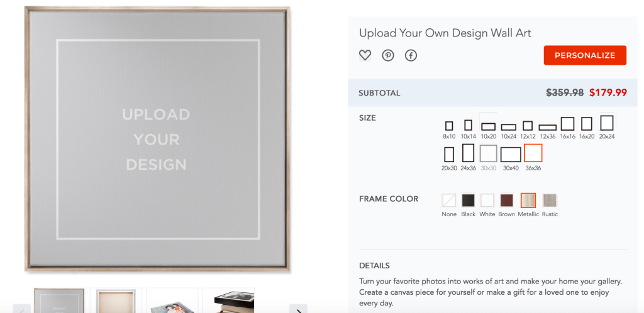
Task: Choose the 24x36 size option
Action: [468, 153]
